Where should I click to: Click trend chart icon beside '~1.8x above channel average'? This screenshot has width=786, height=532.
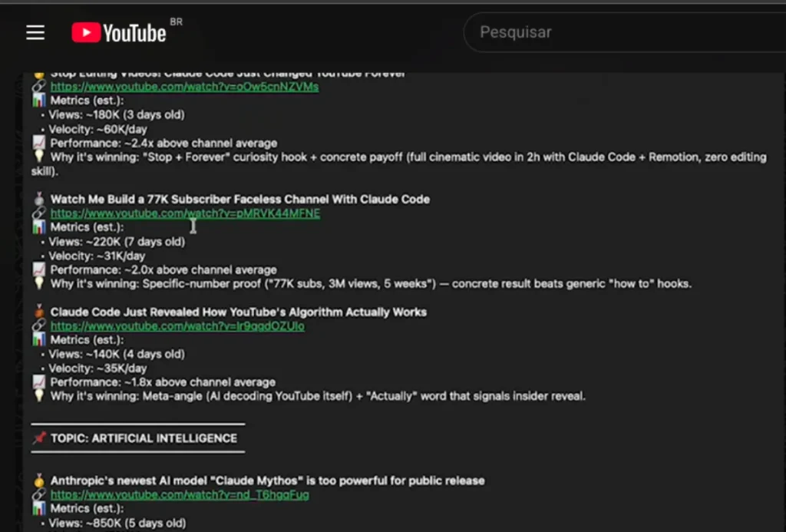pyautogui.click(x=39, y=382)
